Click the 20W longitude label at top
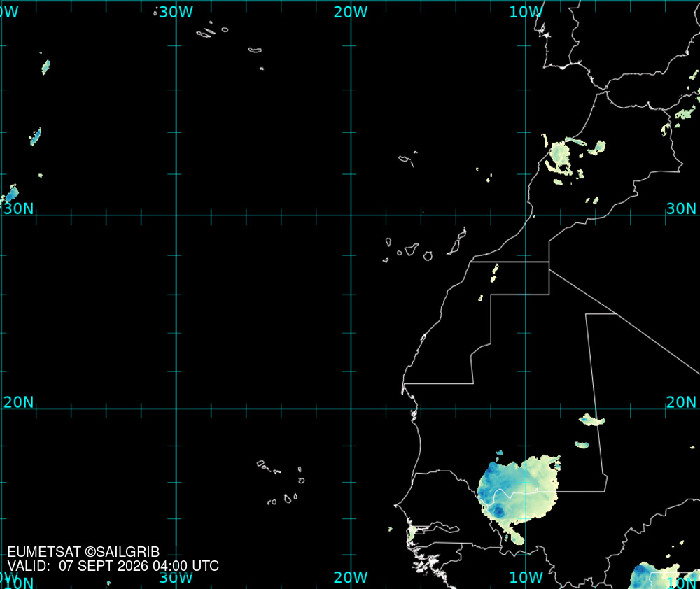The height and width of the screenshot is (589, 700). click(x=351, y=12)
